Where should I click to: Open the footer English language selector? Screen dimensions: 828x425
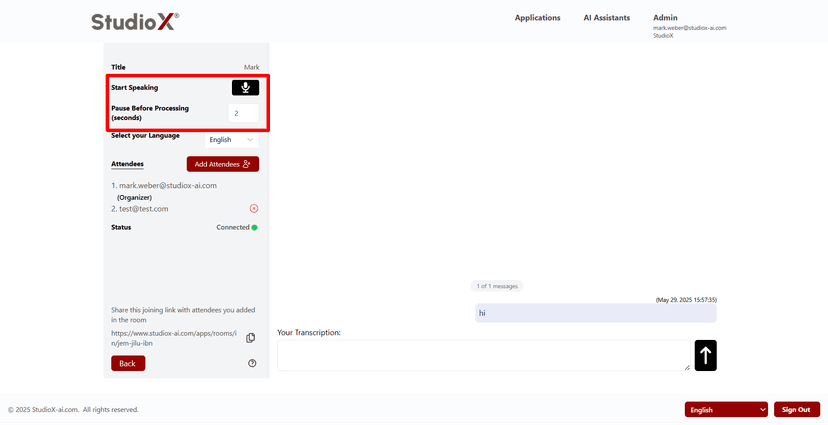[726, 410]
